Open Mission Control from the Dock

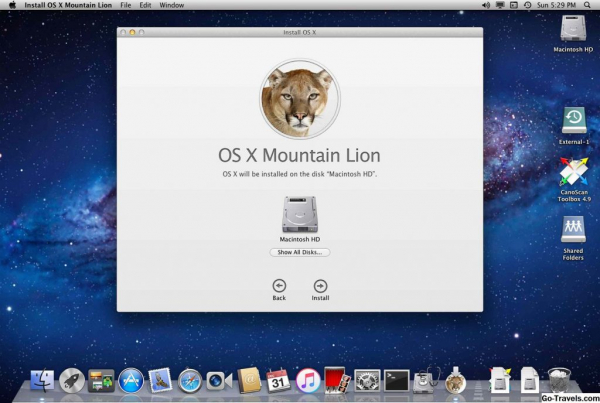[101, 381]
